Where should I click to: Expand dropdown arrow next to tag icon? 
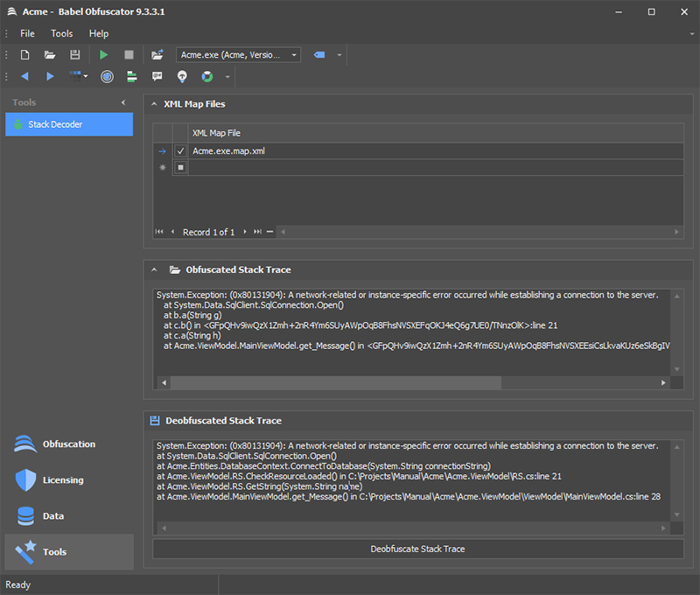pyautogui.click(x=339, y=55)
